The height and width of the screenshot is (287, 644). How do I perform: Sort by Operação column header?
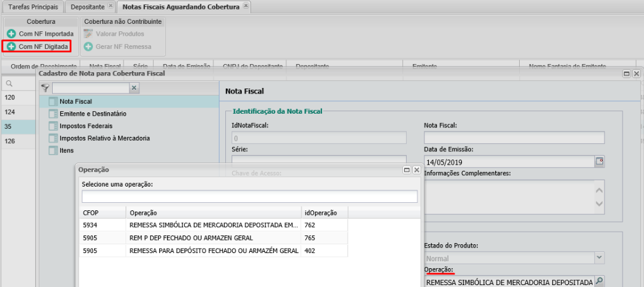click(x=213, y=212)
